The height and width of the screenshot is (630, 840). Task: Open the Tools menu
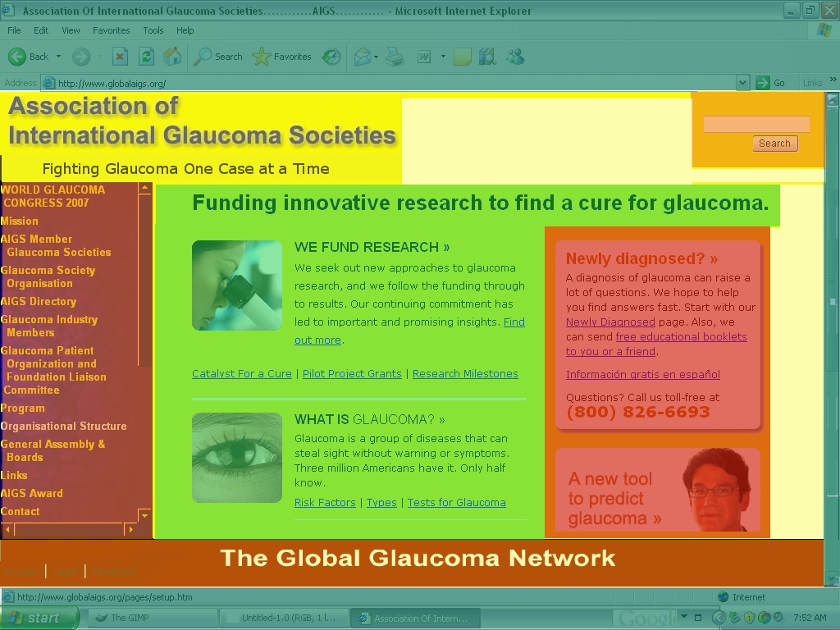click(x=153, y=30)
